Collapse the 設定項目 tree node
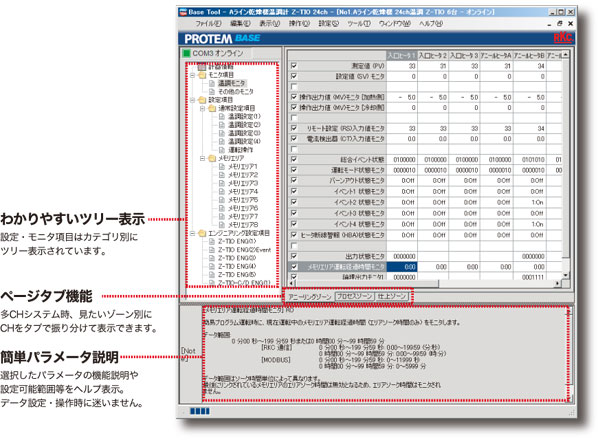 tap(193, 100)
